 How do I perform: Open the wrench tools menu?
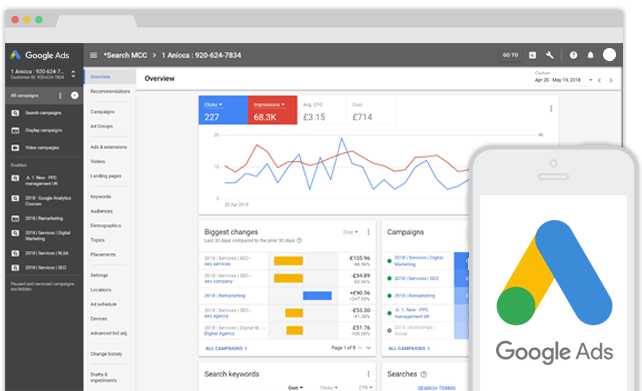point(549,55)
